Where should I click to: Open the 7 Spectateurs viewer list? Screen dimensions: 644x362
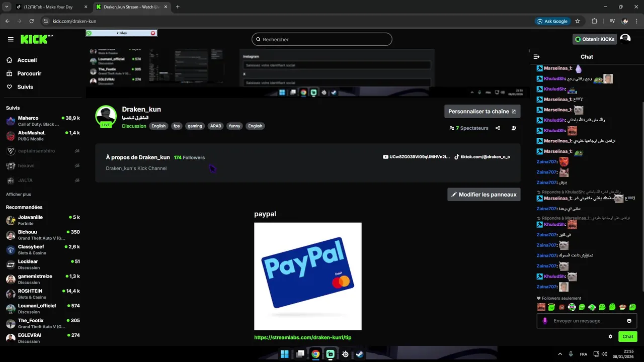coord(469,128)
